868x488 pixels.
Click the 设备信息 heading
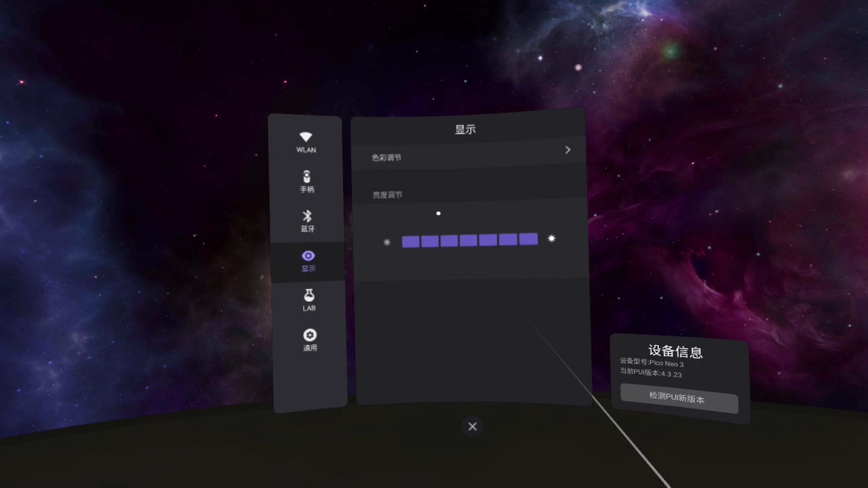[676, 352]
